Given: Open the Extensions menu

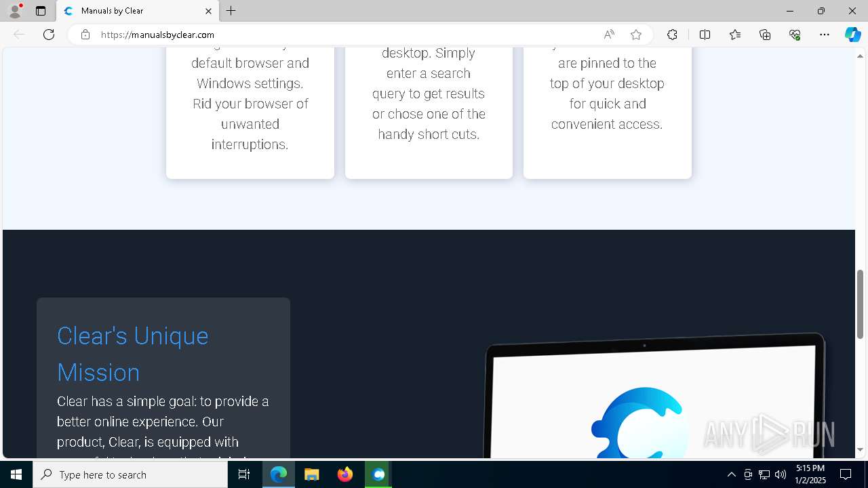Looking at the screenshot, I should click(672, 35).
